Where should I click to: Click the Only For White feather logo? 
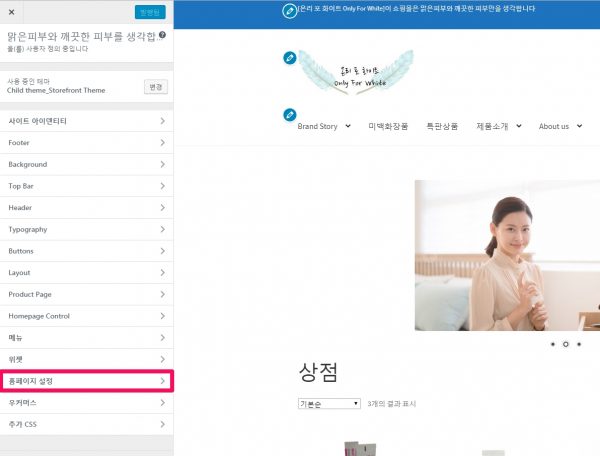tap(356, 73)
